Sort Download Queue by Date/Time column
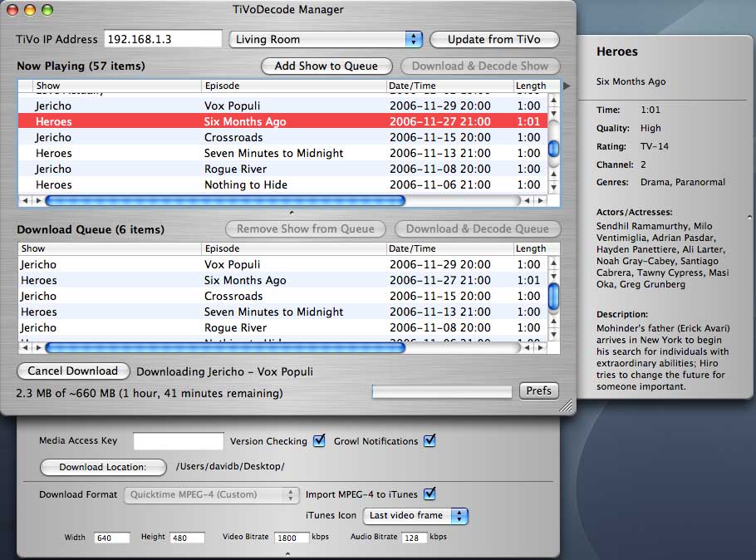 (449, 248)
